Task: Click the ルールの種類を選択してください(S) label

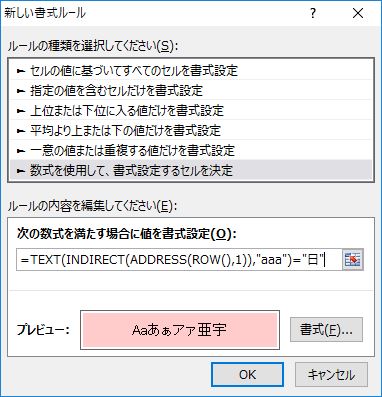Action: 93,46
